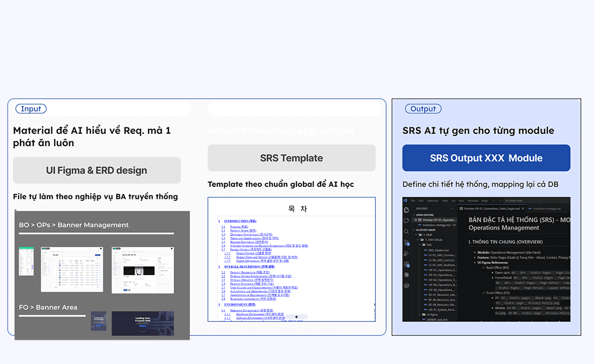This screenshot has width=594, height=364.
Task: Click the Output label pill
Action: 423,109
